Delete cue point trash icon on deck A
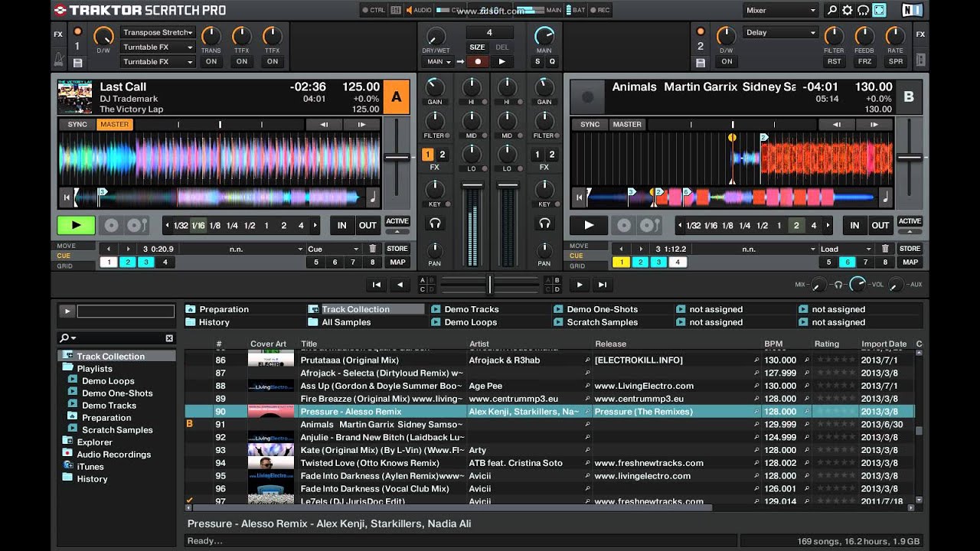 click(x=373, y=249)
